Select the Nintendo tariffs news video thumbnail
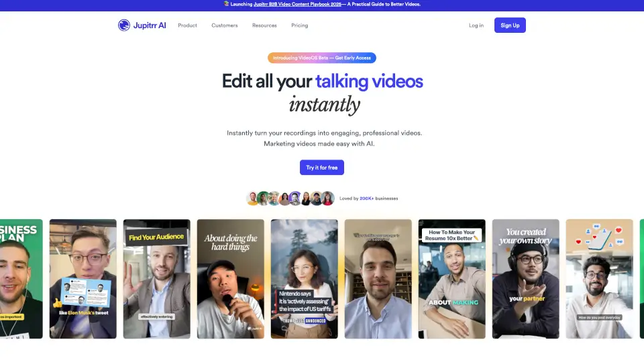 click(x=304, y=279)
